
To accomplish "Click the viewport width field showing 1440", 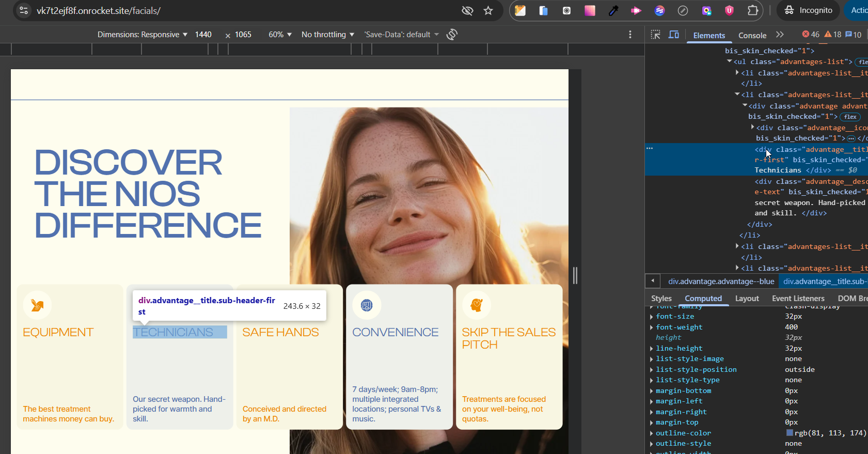I will (203, 35).
